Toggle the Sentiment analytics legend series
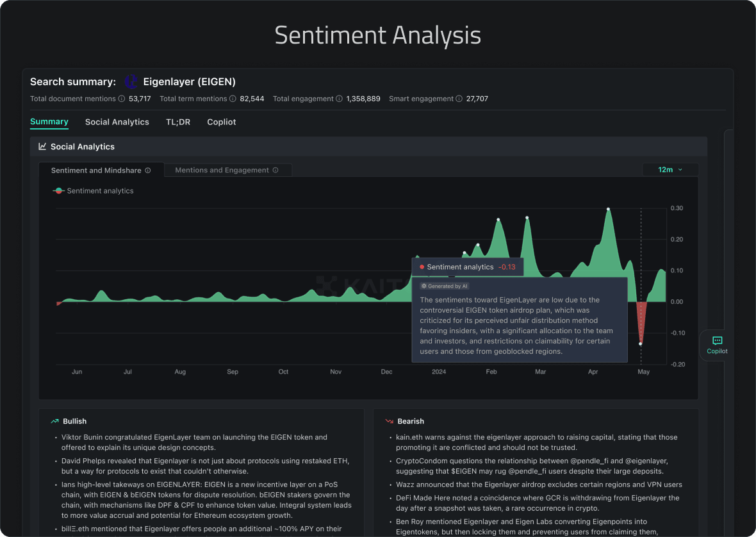The height and width of the screenshot is (537, 756). pyautogui.click(x=94, y=191)
